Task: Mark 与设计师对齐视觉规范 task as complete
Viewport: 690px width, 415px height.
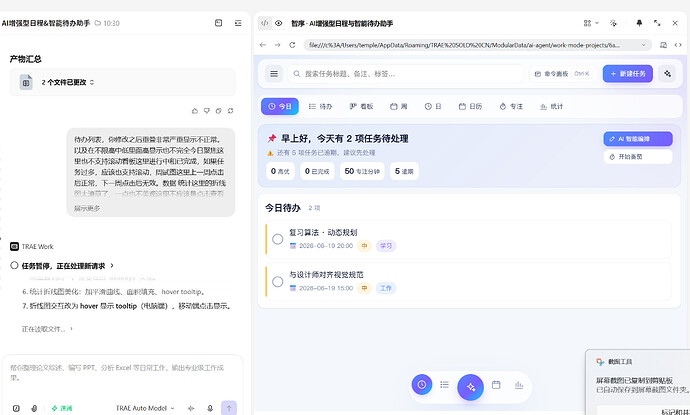Action: pyautogui.click(x=278, y=282)
